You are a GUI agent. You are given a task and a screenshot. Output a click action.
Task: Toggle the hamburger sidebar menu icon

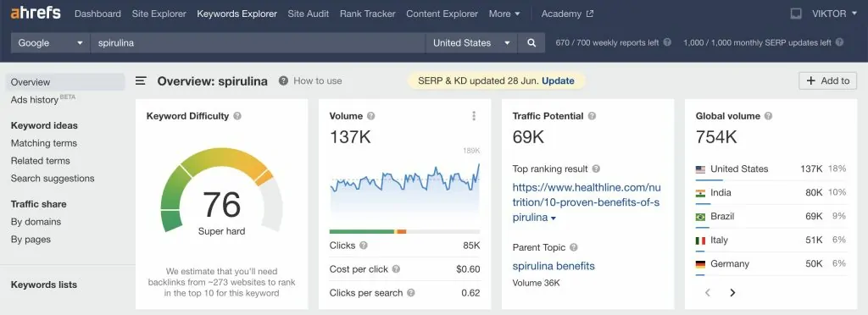pos(142,80)
